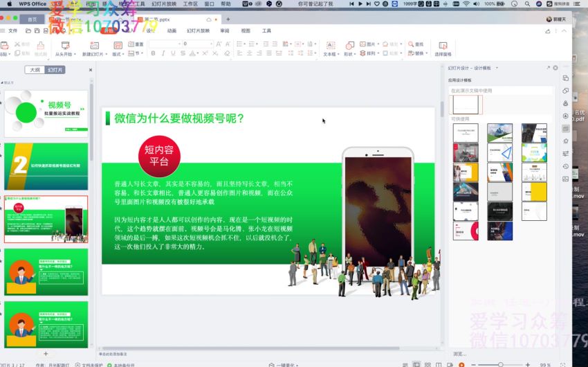Click the 新建幻灯片 new slide icon
Image resolution: width=588 pixels, height=367 pixels.
pos(95,46)
